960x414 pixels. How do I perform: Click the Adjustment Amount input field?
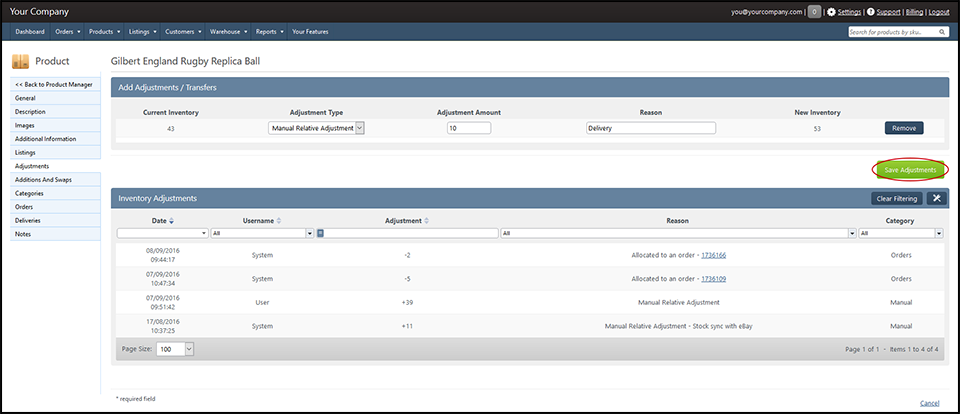(469, 128)
